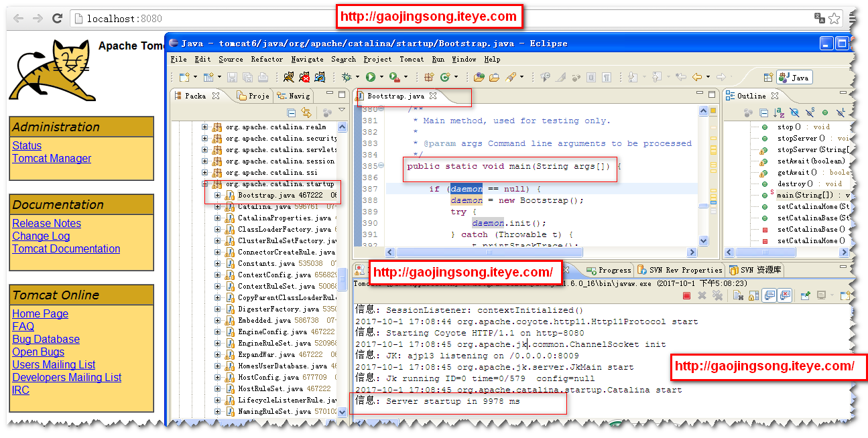The height and width of the screenshot is (438, 868).
Task: Click the green Run button in toolbar
Action: point(370,78)
